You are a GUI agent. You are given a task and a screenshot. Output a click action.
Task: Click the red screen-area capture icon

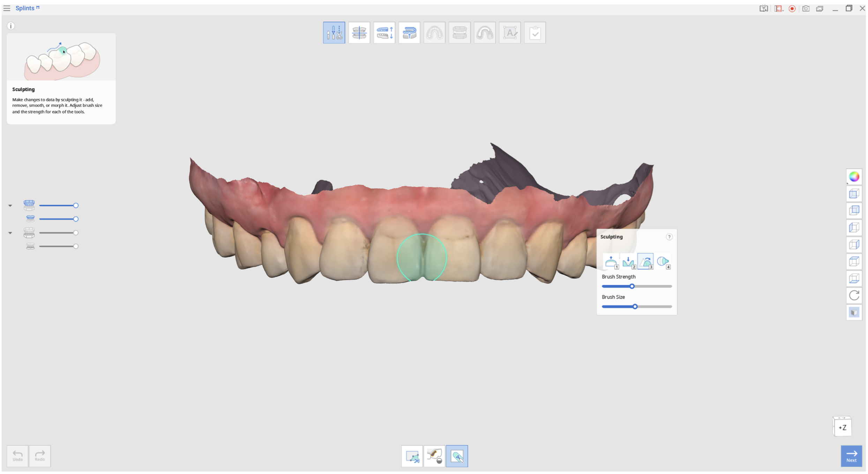[779, 8]
